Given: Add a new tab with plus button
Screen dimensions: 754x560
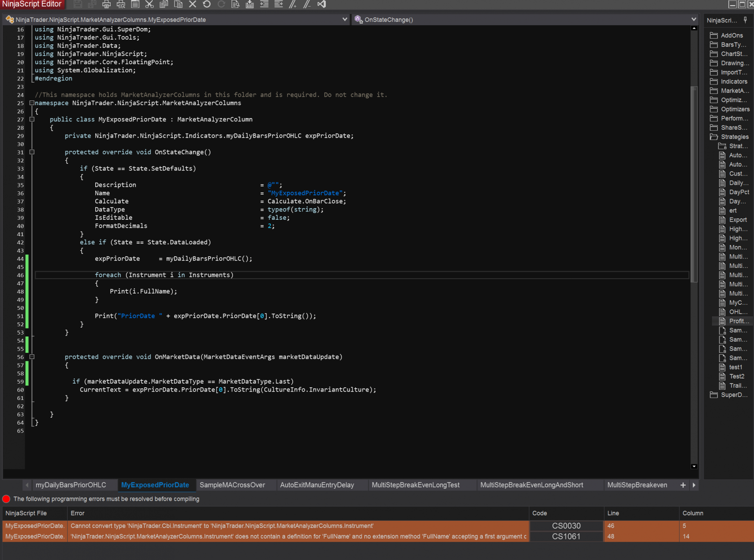Looking at the screenshot, I should pos(683,485).
